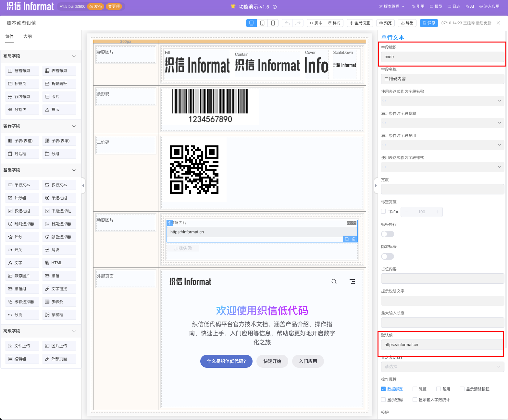Enable the 显示清除按钮 checkbox
This screenshot has width=508, height=420.
[462, 389]
